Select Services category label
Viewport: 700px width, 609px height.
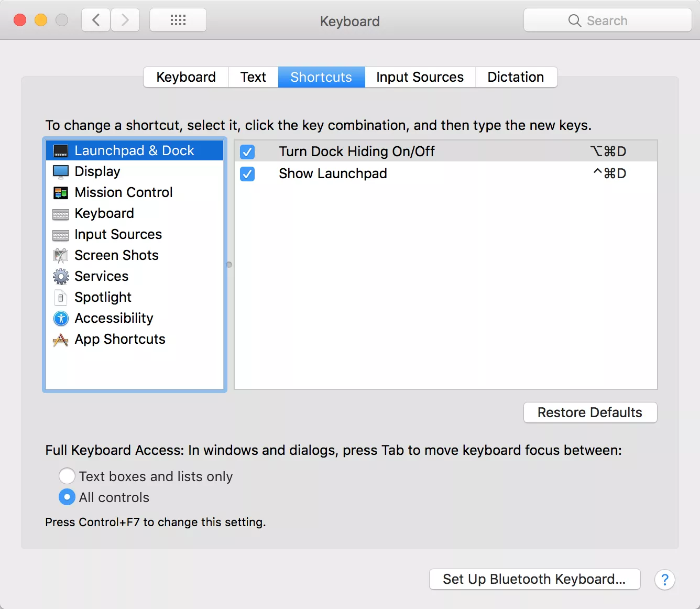(x=101, y=276)
